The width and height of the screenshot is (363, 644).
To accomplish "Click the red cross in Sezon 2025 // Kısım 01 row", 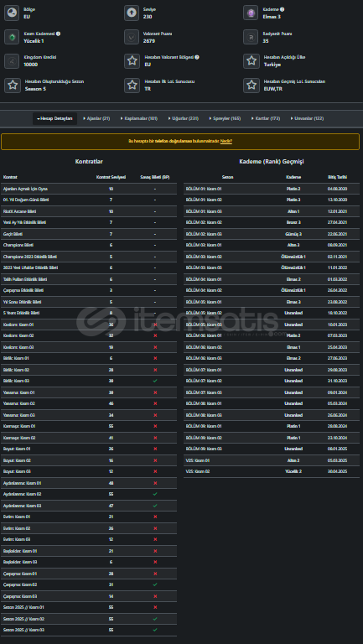I will click(x=155, y=607).
